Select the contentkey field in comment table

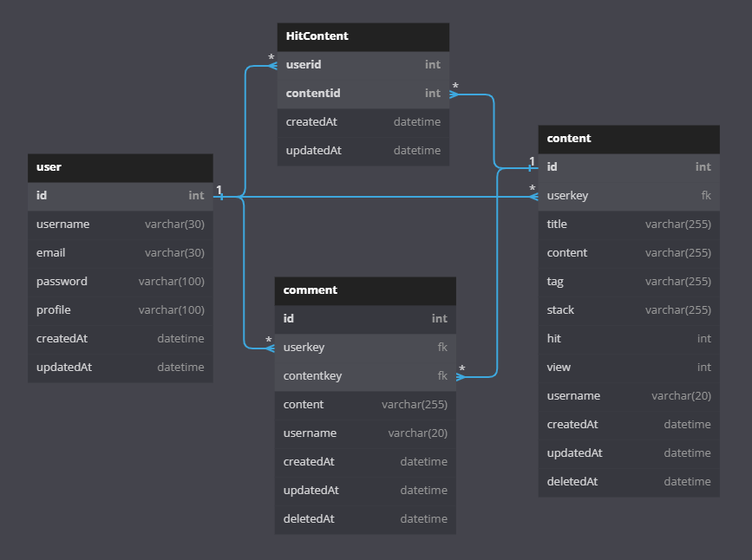coord(364,376)
